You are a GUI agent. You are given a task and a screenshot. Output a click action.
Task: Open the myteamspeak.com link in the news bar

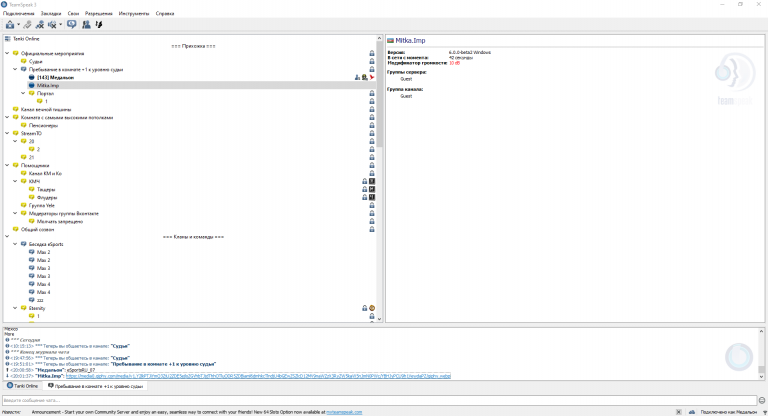[344, 412]
